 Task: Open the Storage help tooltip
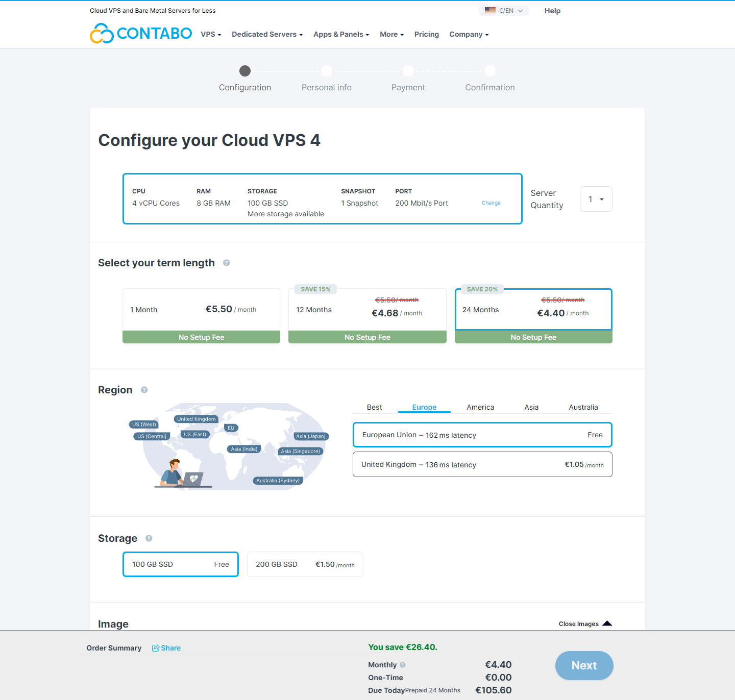click(x=149, y=538)
